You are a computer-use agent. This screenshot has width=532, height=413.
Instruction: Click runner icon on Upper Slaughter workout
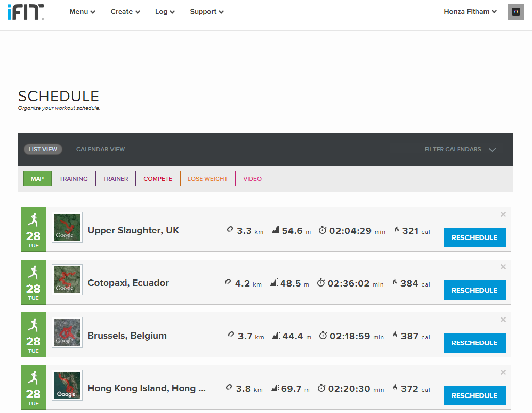34,219
